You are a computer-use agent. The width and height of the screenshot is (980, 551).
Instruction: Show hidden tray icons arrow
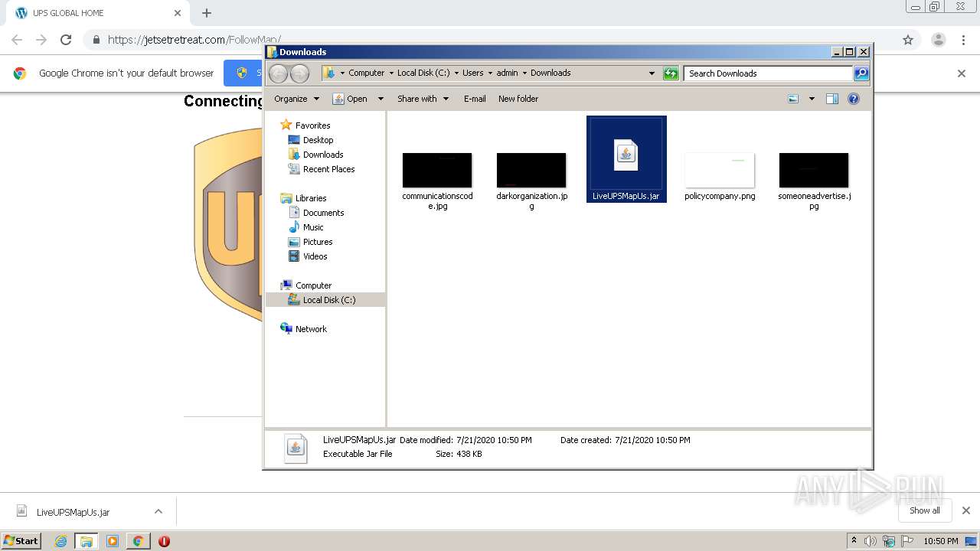(854, 540)
